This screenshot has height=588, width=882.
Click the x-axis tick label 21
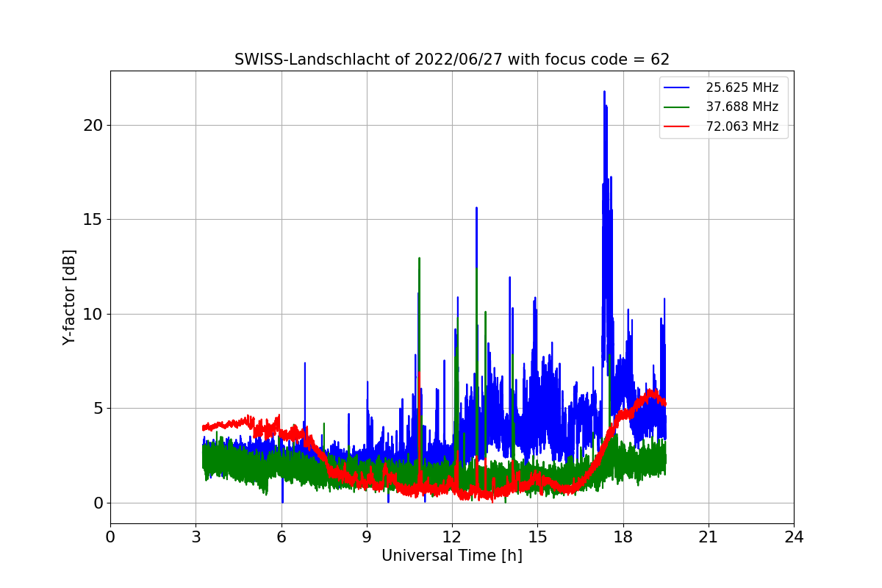point(709,537)
